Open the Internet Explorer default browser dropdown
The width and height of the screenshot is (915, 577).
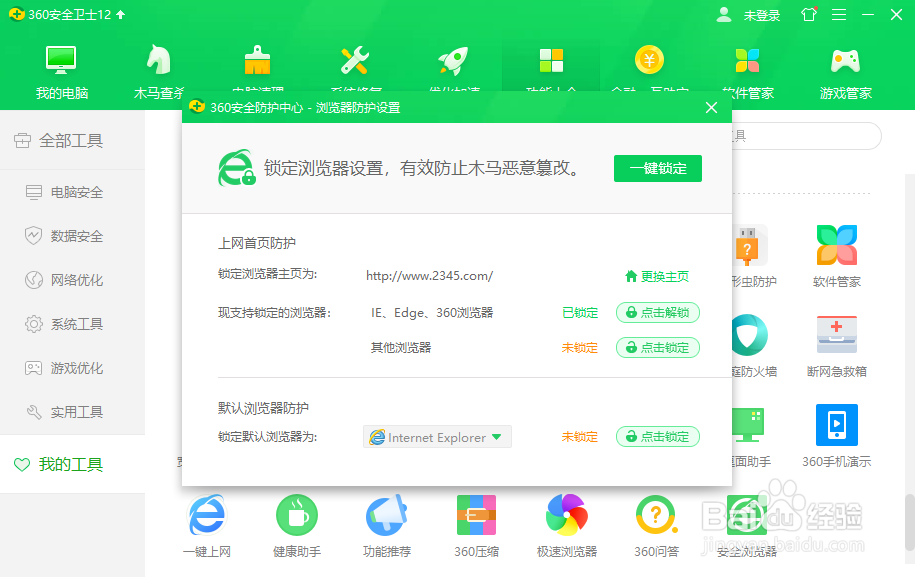437,437
